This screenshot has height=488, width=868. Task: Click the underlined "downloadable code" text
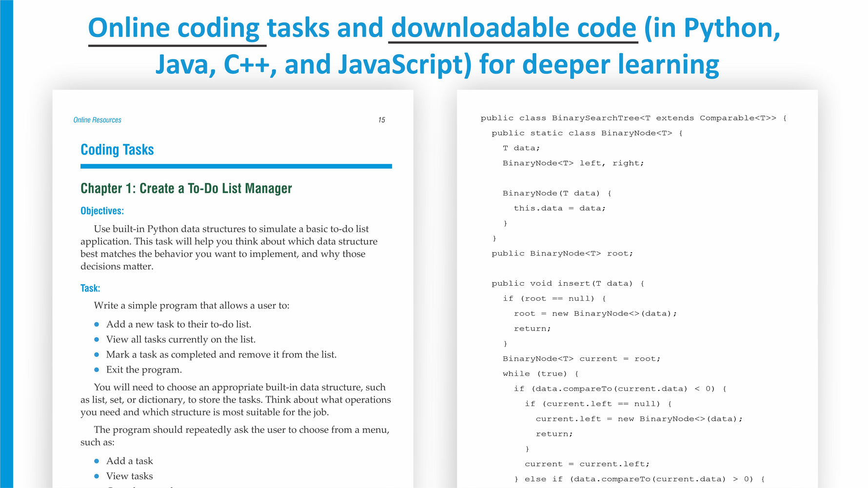pyautogui.click(x=513, y=28)
